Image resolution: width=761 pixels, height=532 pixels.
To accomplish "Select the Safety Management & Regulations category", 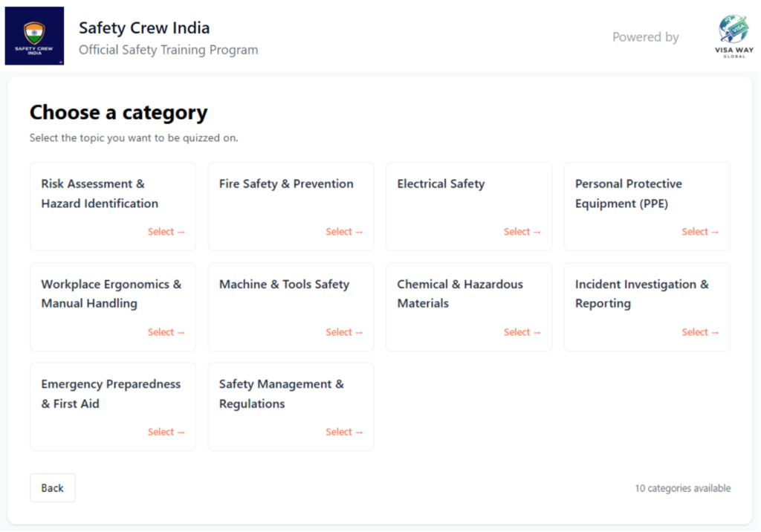I will tap(291, 406).
